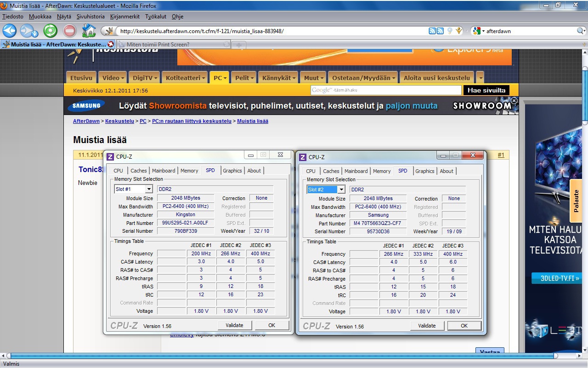Switch to Mainboard tab in right CPU-Z
Image resolution: width=588 pixels, height=368 pixels.
point(356,171)
